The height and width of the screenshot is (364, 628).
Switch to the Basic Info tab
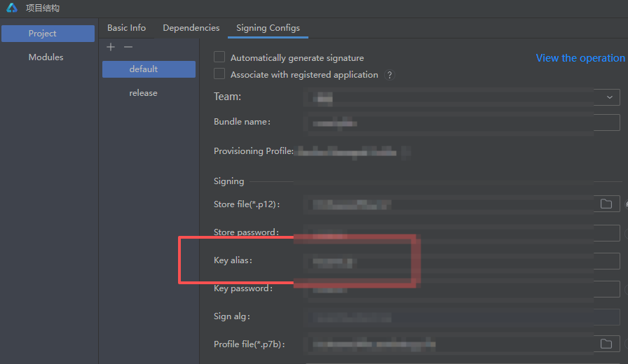tap(126, 28)
